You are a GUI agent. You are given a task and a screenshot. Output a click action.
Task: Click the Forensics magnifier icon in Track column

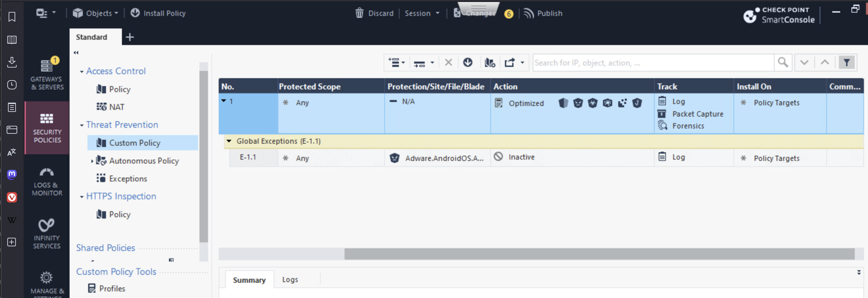[662, 125]
